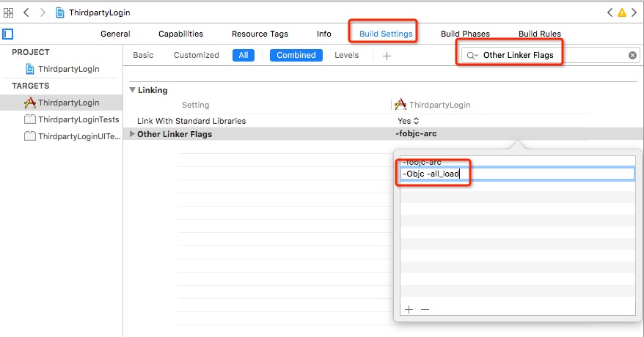Add a flag with the popup plus button

tap(409, 310)
